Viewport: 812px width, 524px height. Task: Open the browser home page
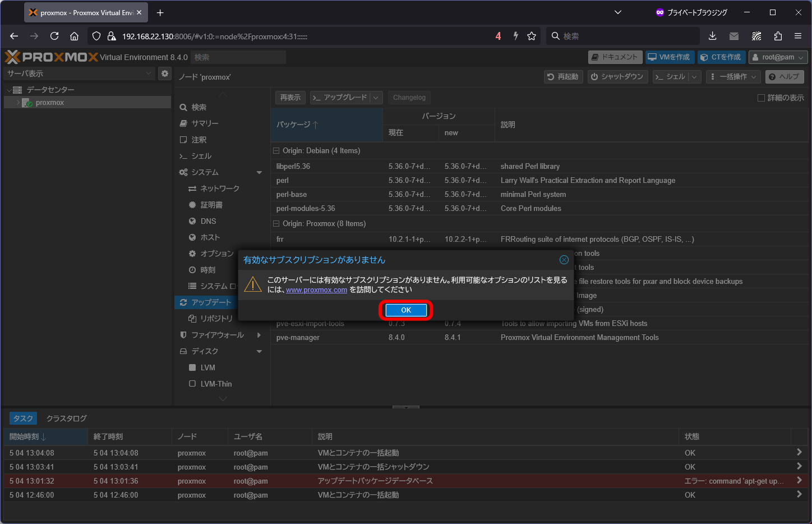coord(74,36)
